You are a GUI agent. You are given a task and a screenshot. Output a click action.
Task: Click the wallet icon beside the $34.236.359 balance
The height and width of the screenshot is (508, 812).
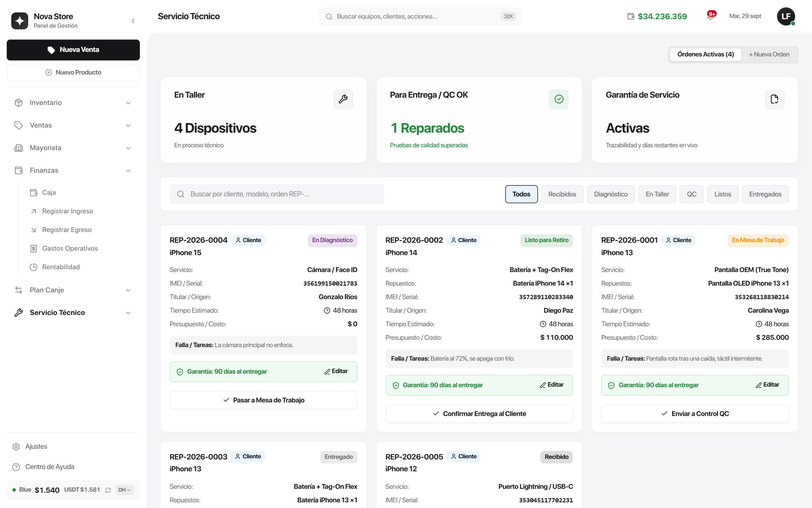tap(631, 16)
